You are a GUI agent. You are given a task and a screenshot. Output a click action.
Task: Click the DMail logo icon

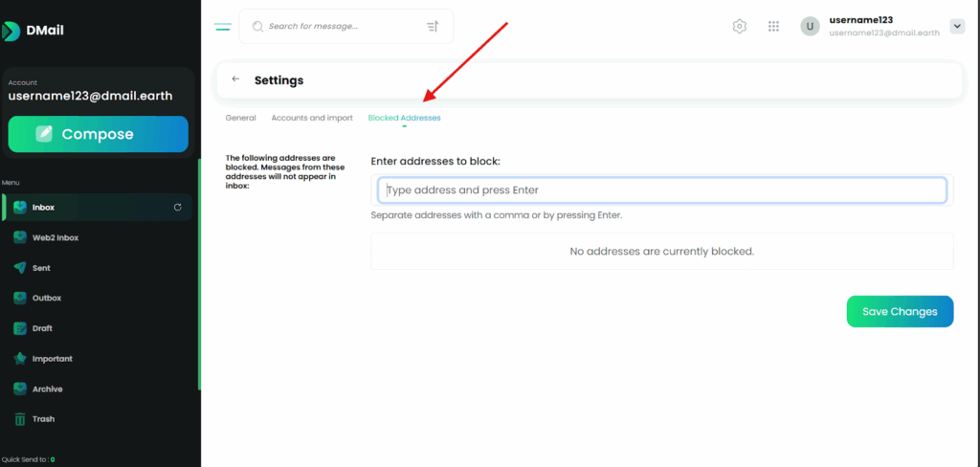(11, 31)
